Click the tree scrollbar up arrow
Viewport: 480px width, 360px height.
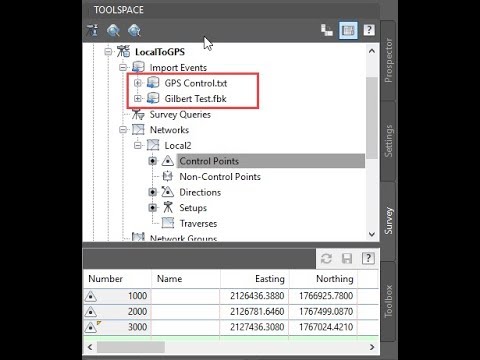[372, 51]
